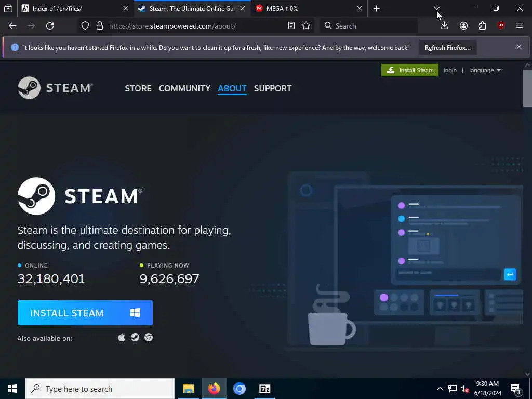Go to Steam SUPPORT page

coord(272,88)
